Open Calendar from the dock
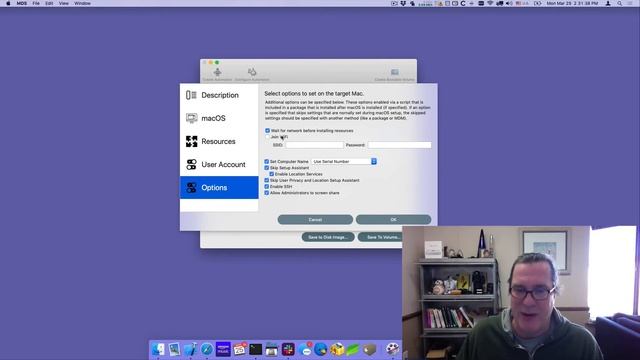This screenshot has width=640, height=360. 240,349
